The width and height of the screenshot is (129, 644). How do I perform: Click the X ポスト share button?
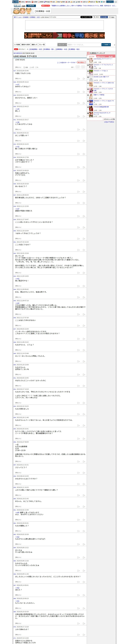(x=96, y=17)
